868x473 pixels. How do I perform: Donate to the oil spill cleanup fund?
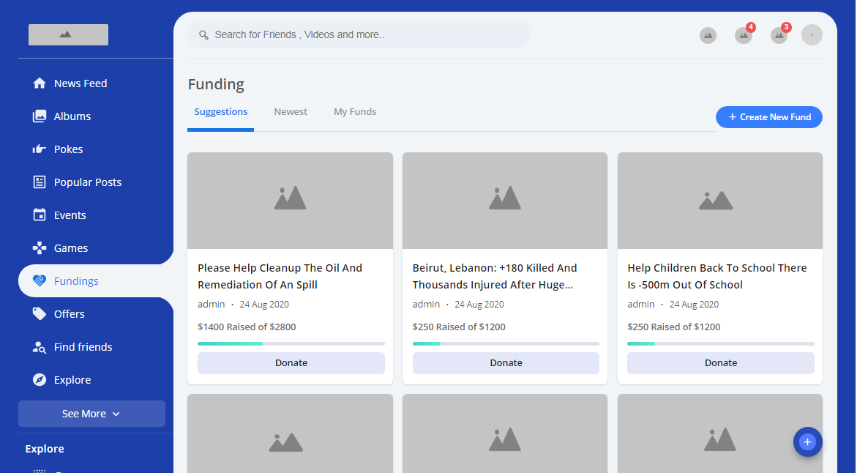point(291,363)
